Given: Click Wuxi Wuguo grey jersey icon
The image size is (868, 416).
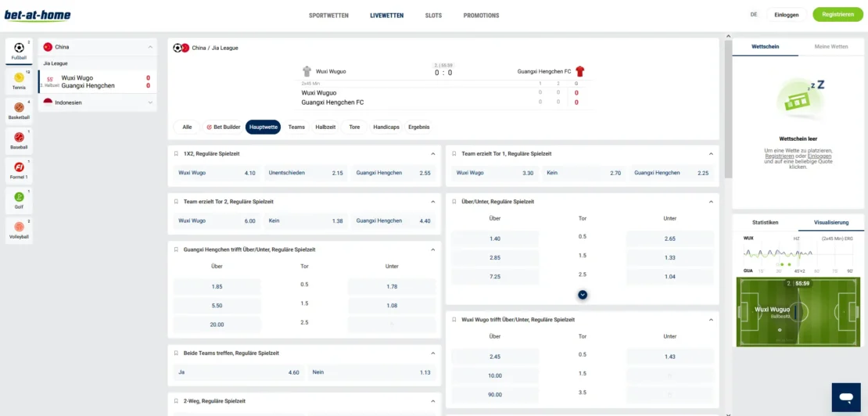Looking at the screenshot, I should point(307,71).
